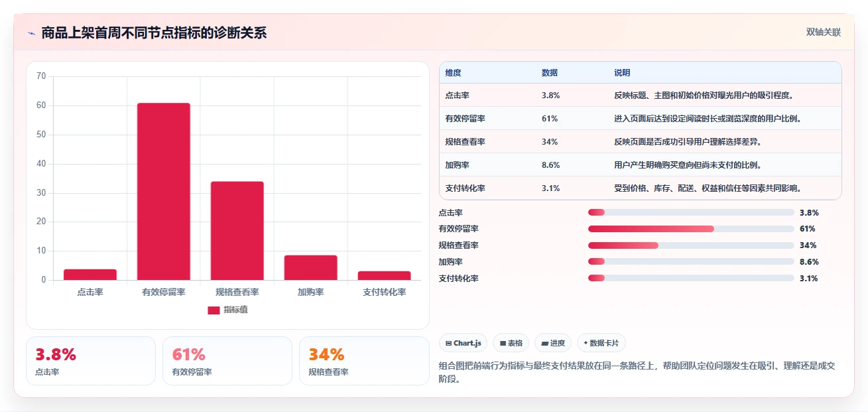868x412 pixels.
Task: Click the 数据 column header
Action: coord(550,72)
